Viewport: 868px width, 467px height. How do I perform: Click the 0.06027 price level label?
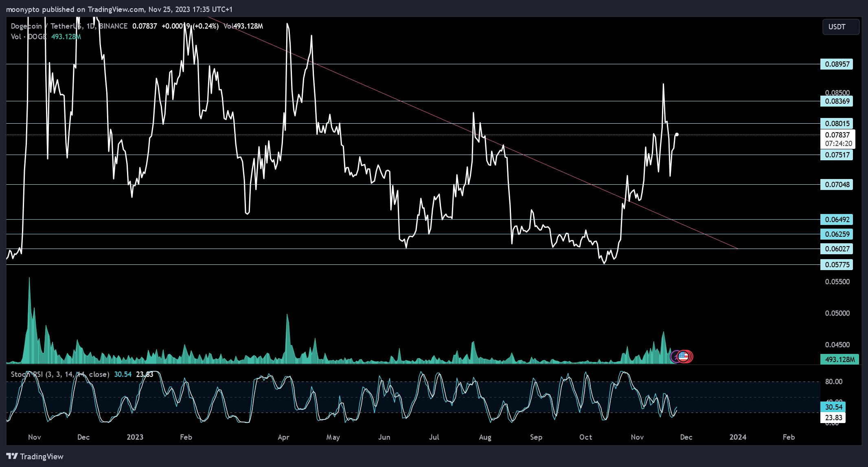[836, 249]
